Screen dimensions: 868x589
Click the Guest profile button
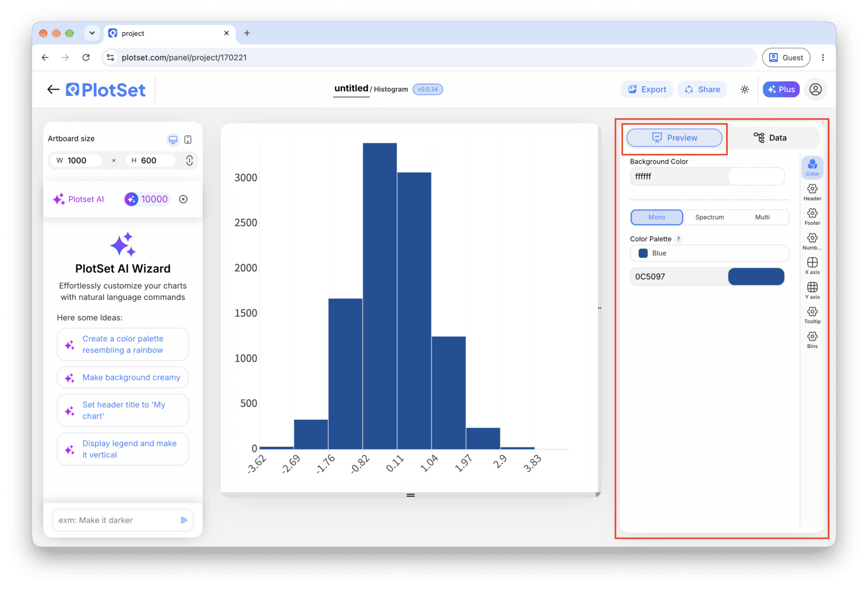[x=786, y=57]
